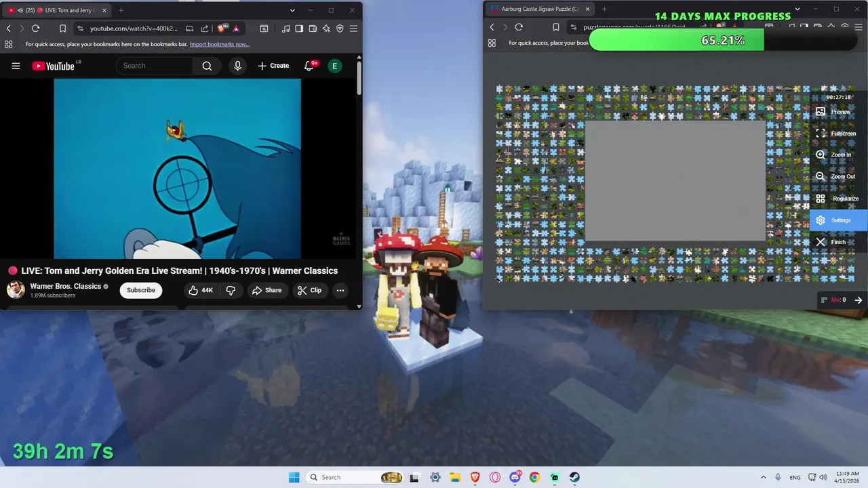
Task: Bookmark the puzzle page
Action: point(555,27)
